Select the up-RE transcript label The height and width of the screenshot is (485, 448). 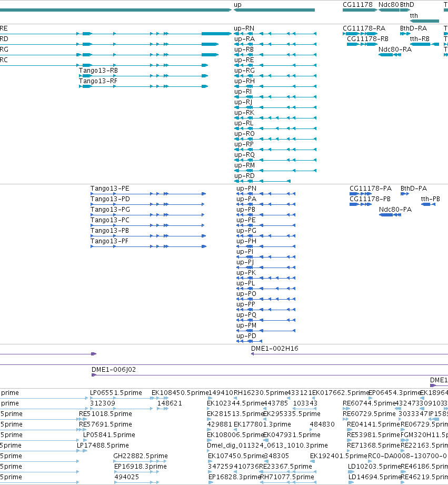pyautogui.click(x=244, y=60)
